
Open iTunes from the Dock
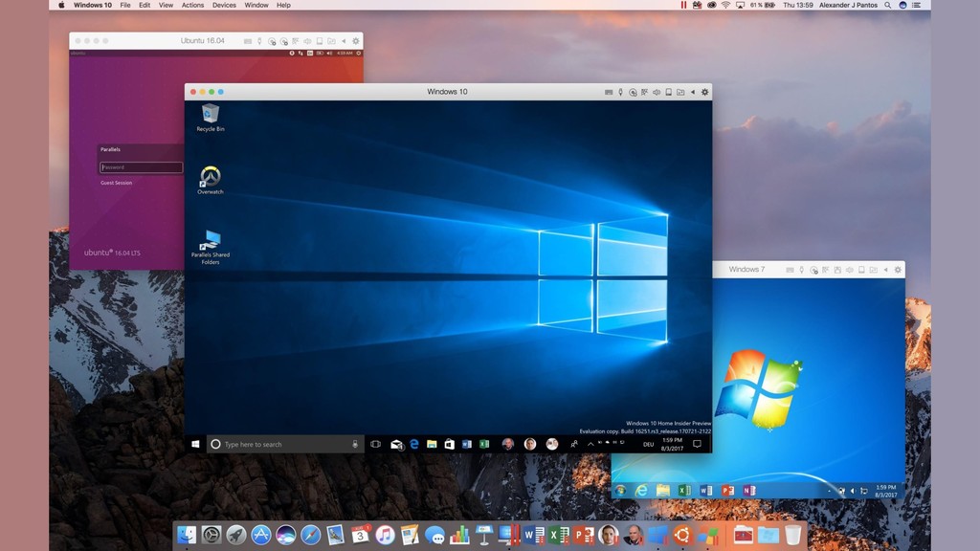(385, 535)
